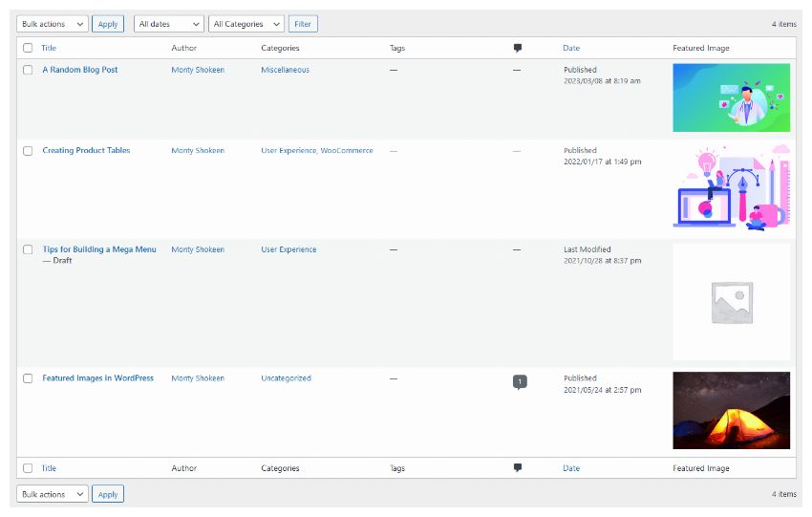This screenshot has width=812, height=517.
Task: Open the All Categories filter dropdown
Action: pos(246,24)
